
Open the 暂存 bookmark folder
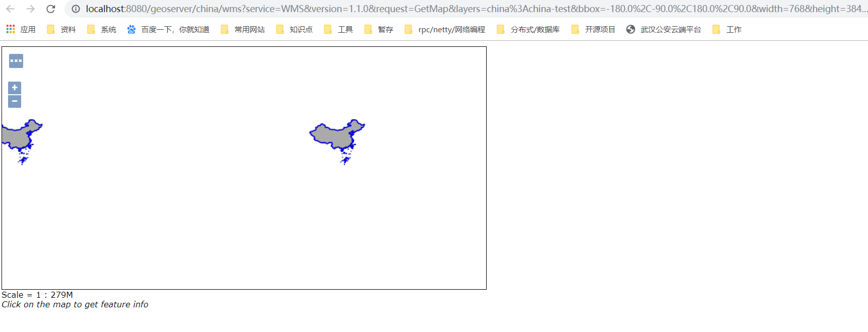coord(378,29)
